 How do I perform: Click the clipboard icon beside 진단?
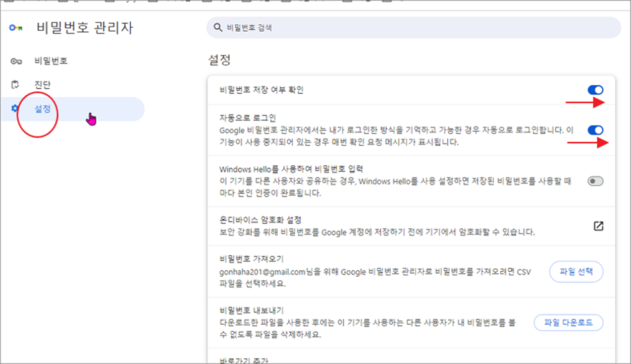pos(15,85)
